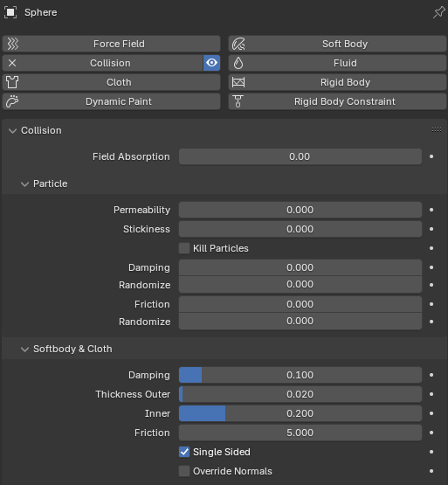Click animate dot next to Permeability
Screen dimensions: 448x485
(431, 210)
